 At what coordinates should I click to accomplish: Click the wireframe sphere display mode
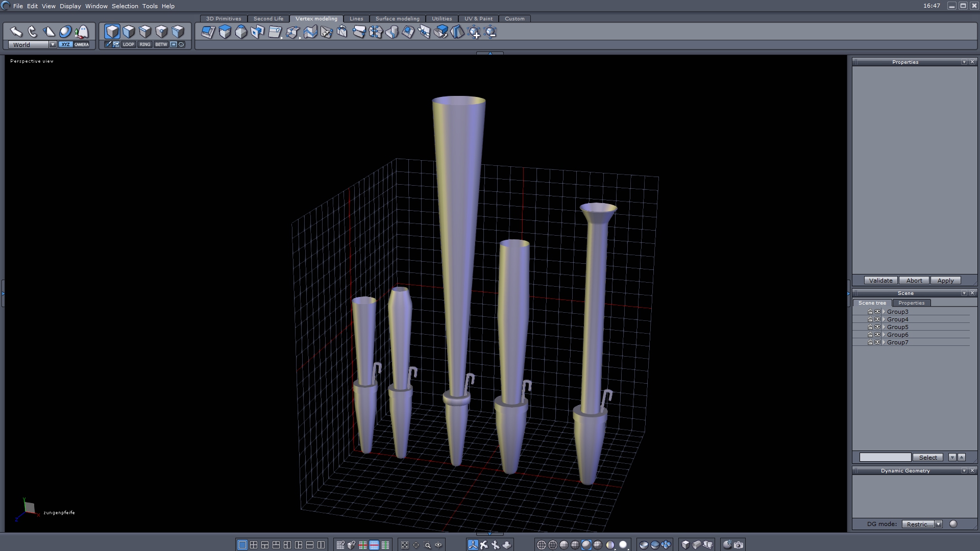(x=542, y=545)
